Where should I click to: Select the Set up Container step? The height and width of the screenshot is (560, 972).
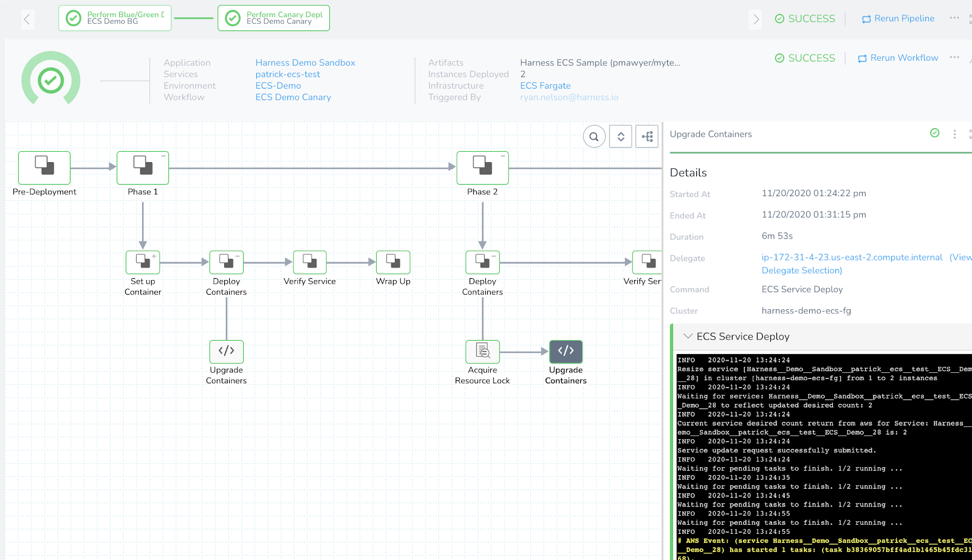tap(143, 262)
